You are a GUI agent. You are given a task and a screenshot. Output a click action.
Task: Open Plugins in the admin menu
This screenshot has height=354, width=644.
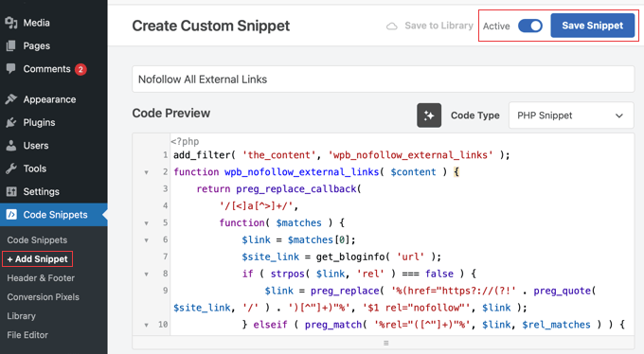coord(39,122)
